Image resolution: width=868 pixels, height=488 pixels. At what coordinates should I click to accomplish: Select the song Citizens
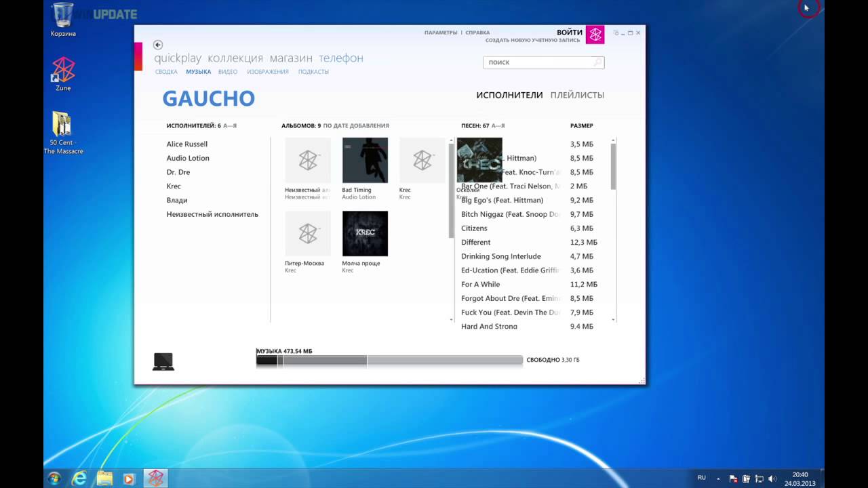(x=474, y=228)
